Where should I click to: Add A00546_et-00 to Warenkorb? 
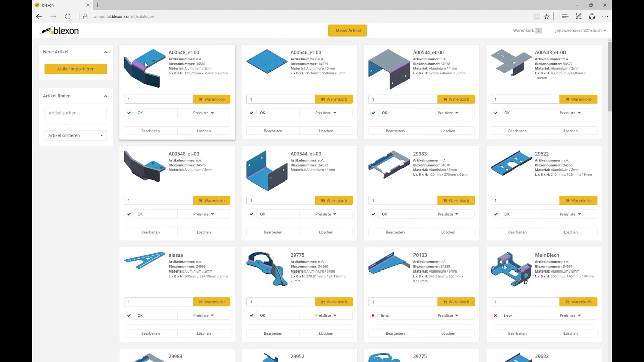tap(334, 99)
